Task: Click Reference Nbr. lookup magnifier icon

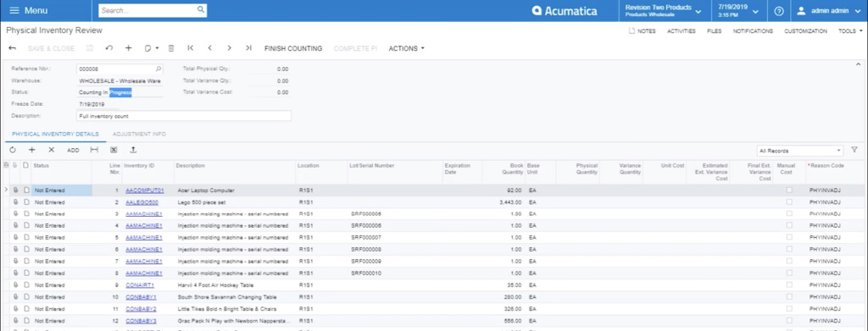Action: click(x=159, y=69)
